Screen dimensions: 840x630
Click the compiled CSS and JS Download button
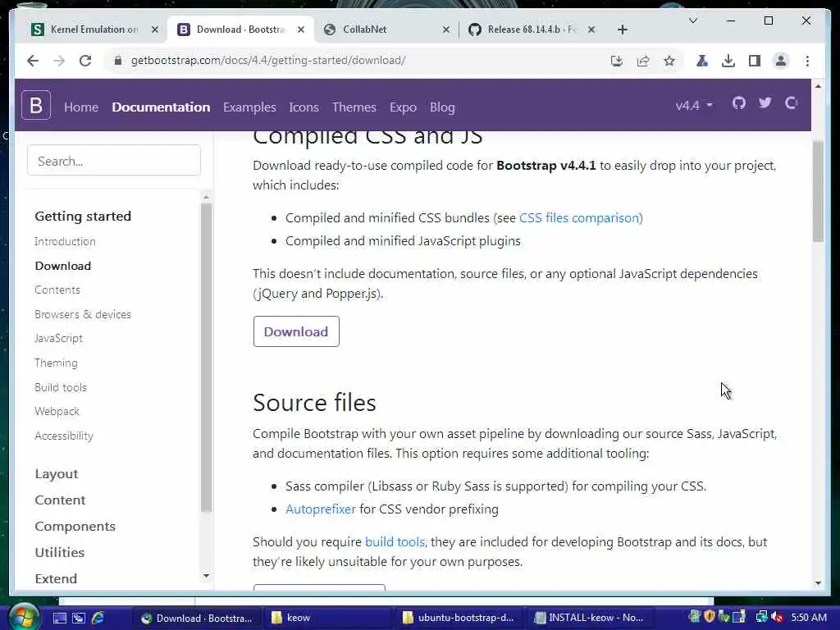296,331
